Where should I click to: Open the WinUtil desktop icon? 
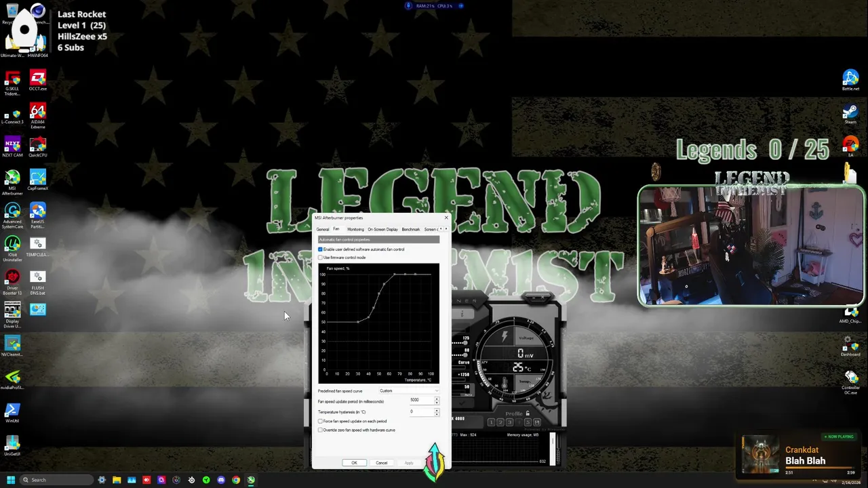(12, 412)
